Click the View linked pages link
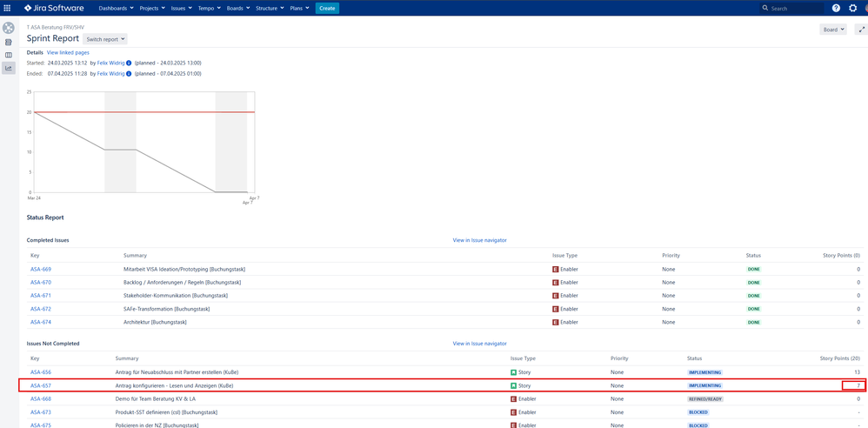Screen dimensions: 868x428 68,52
